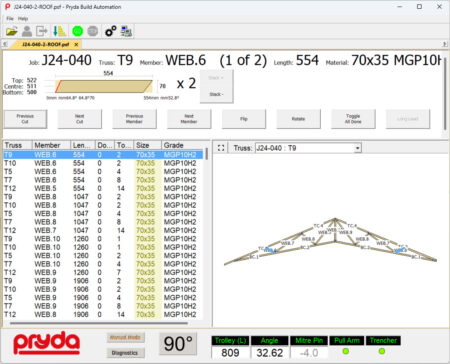
Task: Click the Flip button
Action: (x=244, y=119)
